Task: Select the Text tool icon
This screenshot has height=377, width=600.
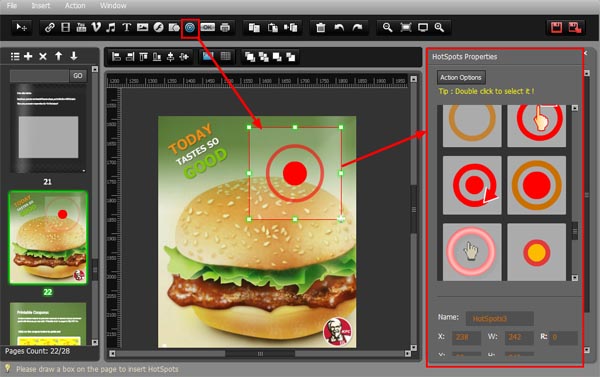Action: (x=127, y=28)
